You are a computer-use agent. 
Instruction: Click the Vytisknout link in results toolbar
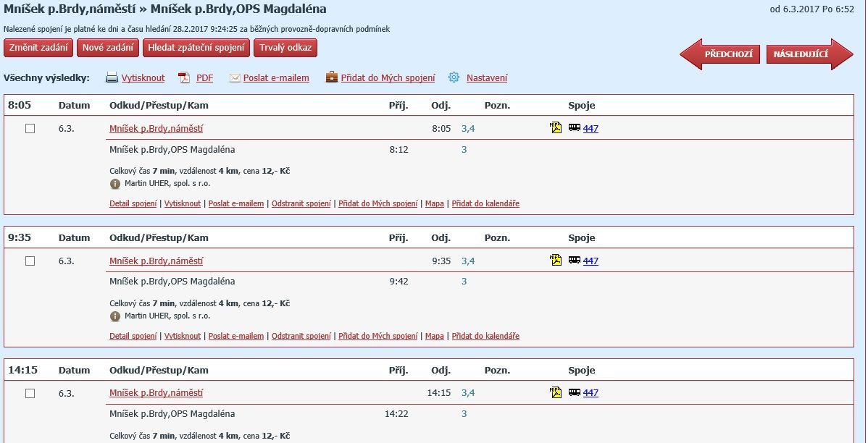(143, 78)
